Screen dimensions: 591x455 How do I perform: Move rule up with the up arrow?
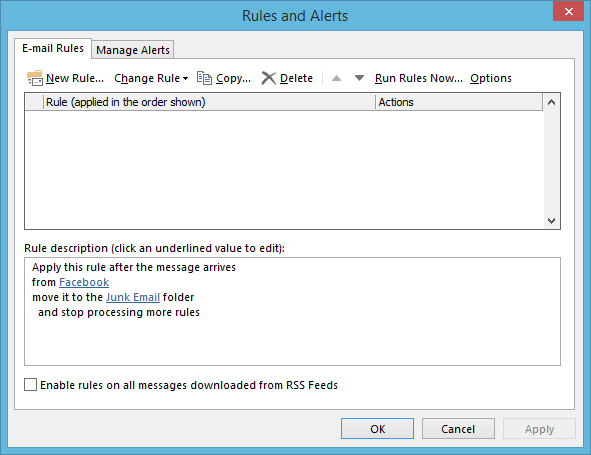tap(336, 78)
